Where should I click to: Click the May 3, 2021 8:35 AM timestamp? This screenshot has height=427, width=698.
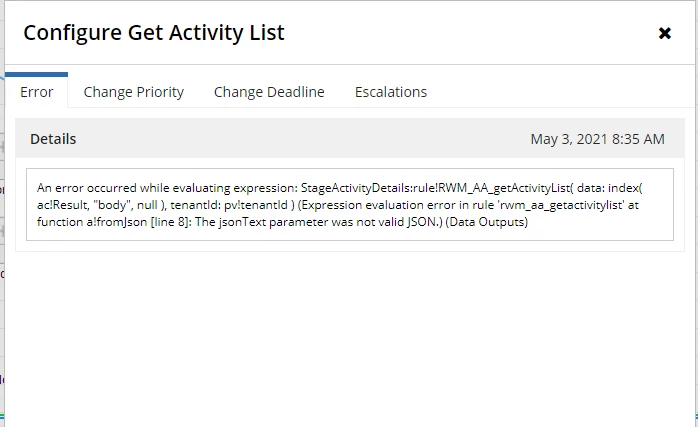(597, 139)
